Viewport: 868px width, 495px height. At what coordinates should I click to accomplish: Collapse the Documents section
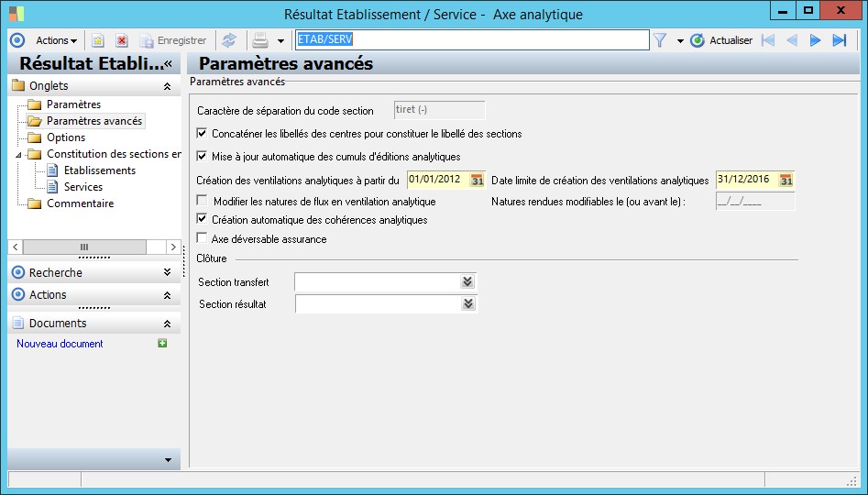click(167, 324)
